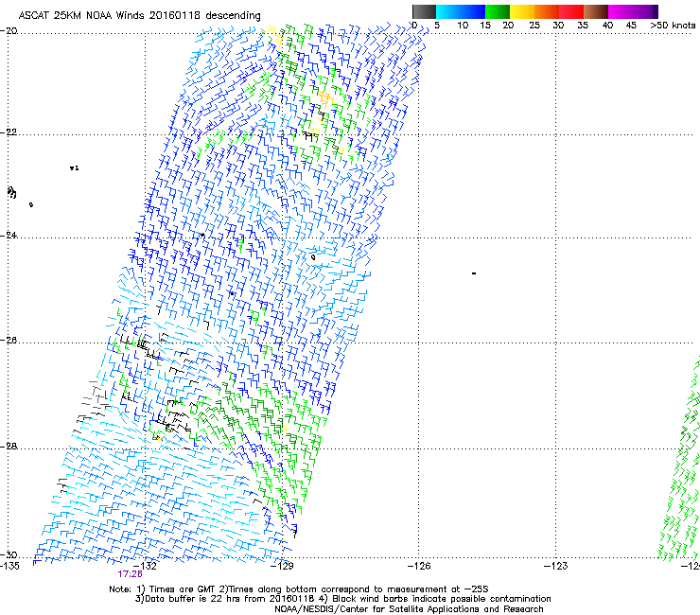The width and height of the screenshot is (700, 615).
Task: Click the '35' legend value
Action: pyautogui.click(x=583, y=26)
